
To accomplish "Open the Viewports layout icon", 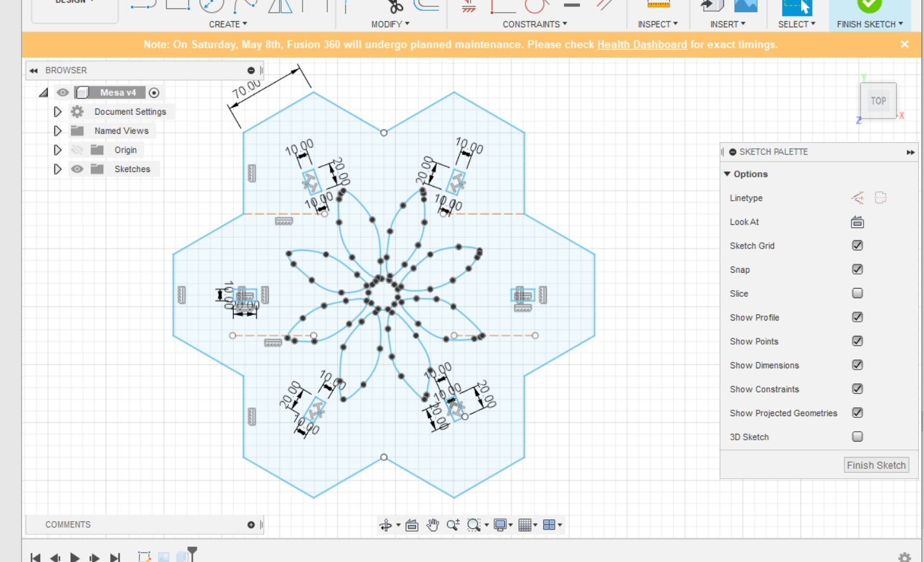I will click(549, 525).
